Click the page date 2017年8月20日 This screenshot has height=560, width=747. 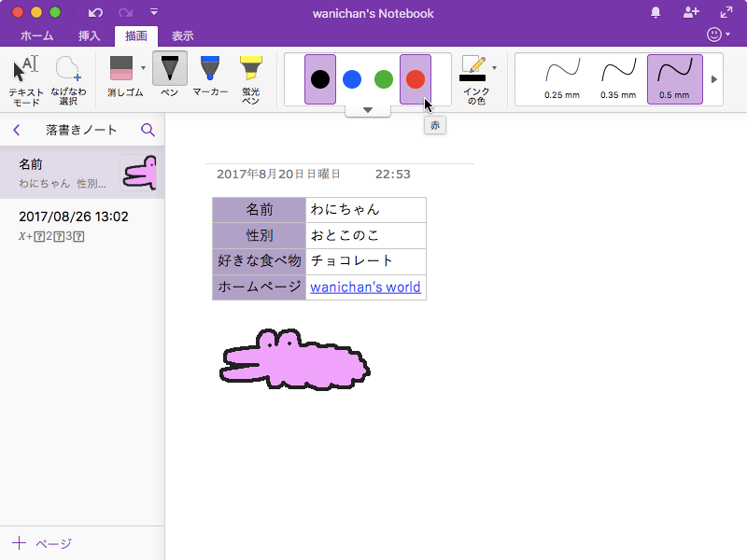[x=278, y=175]
